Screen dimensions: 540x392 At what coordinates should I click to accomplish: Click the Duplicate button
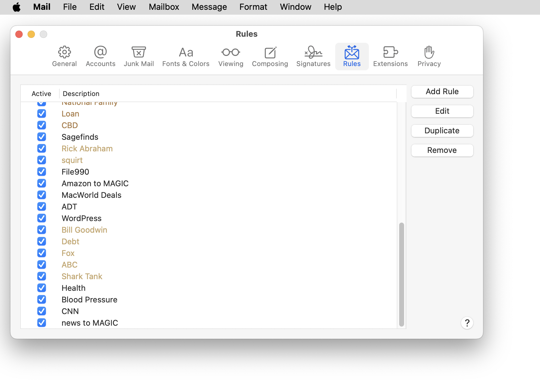click(442, 131)
